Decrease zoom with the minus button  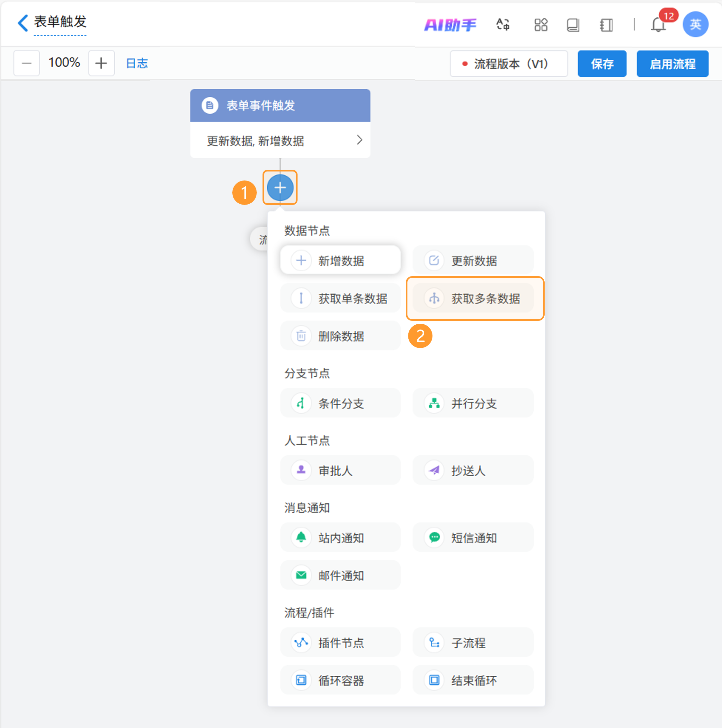tap(27, 63)
